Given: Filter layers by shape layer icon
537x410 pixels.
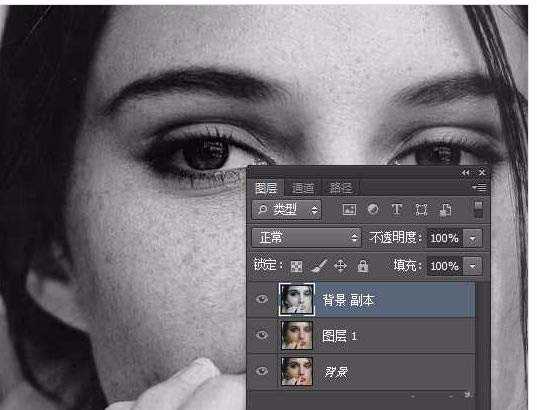Looking at the screenshot, I should [421, 209].
